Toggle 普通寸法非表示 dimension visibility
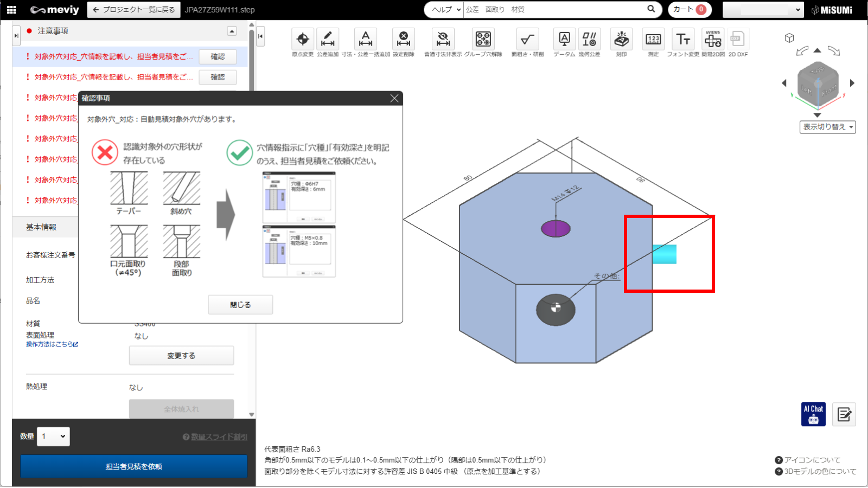The height and width of the screenshot is (488, 868). pyautogui.click(x=443, y=40)
